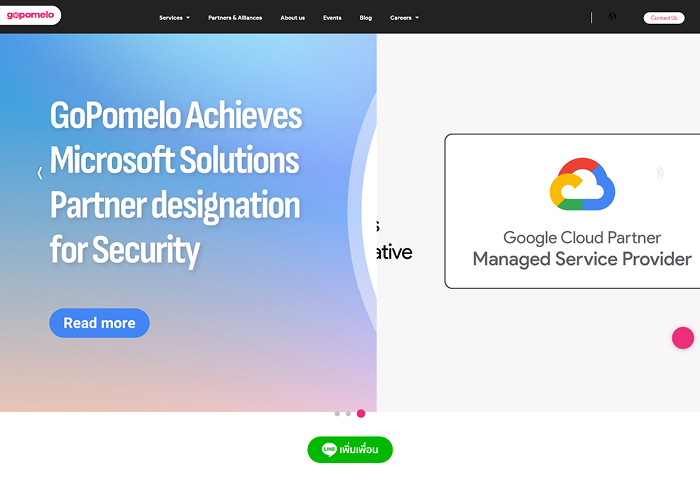The image size is (700, 500).
Task: Click the pink floating circle button
Action: (x=682, y=338)
